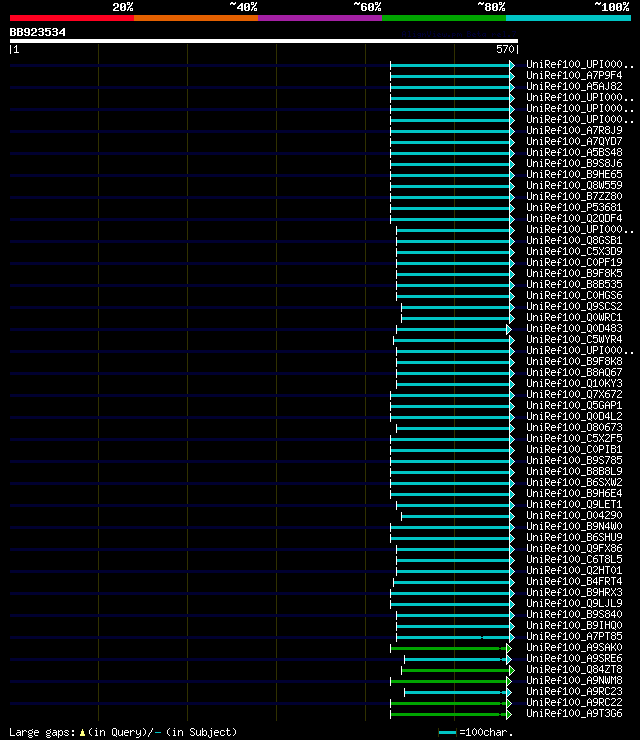This screenshot has height=740, width=640.
Task: Select the UniRef100_A9SRE6 label
Action: point(574,659)
